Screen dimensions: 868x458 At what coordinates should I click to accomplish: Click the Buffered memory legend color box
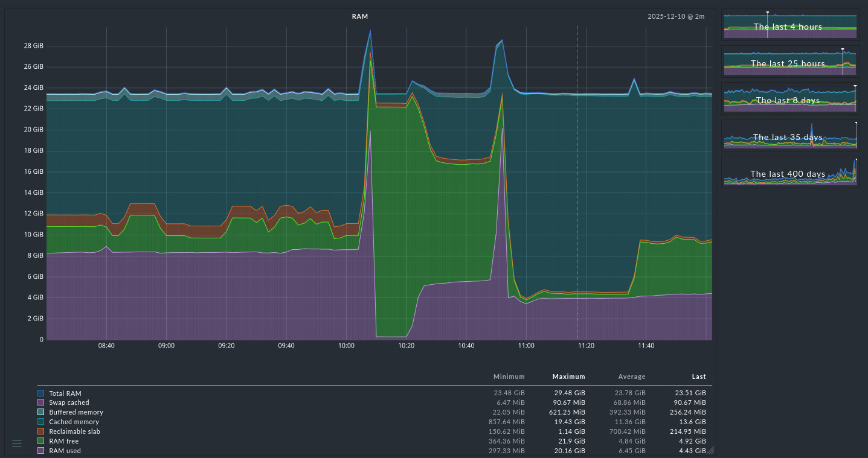coord(41,412)
